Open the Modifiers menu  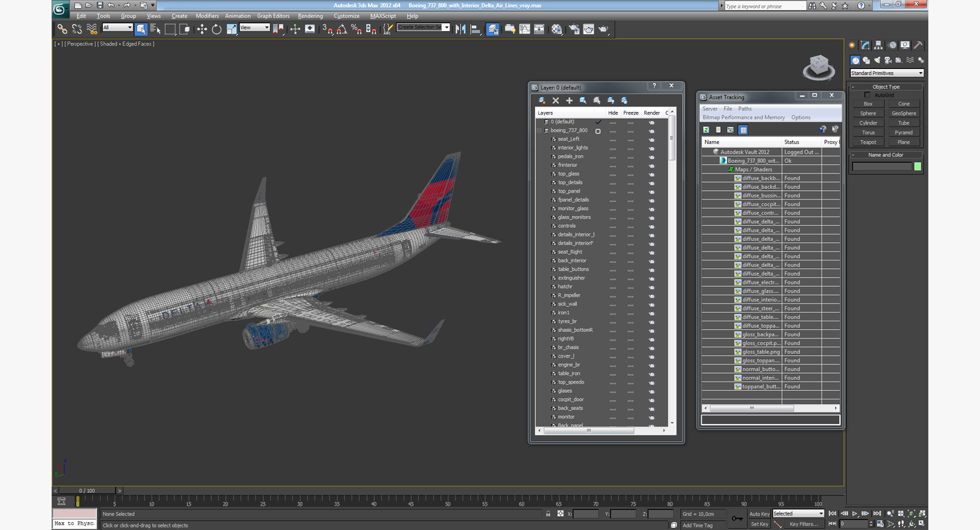click(x=207, y=16)
